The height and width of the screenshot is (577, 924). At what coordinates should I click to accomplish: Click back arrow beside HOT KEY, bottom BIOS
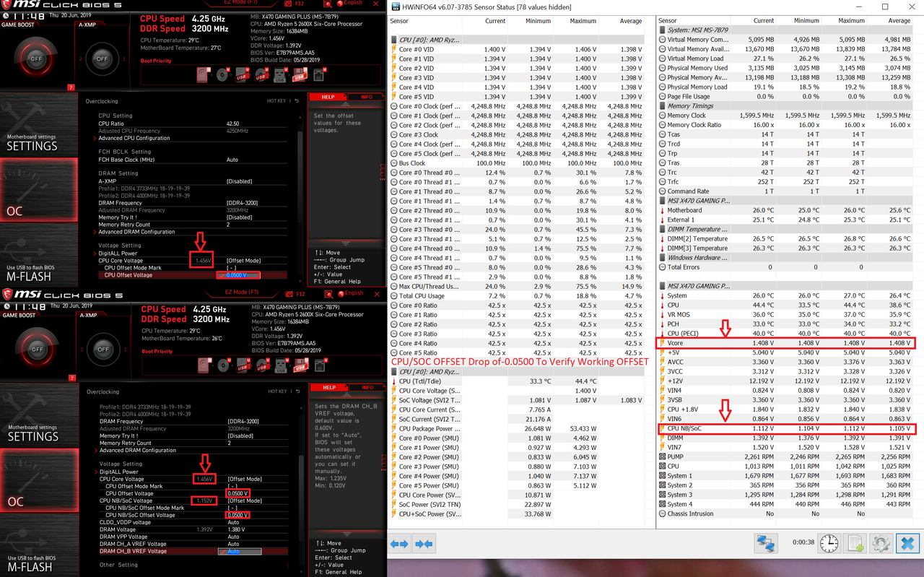[x=297, y=391]
